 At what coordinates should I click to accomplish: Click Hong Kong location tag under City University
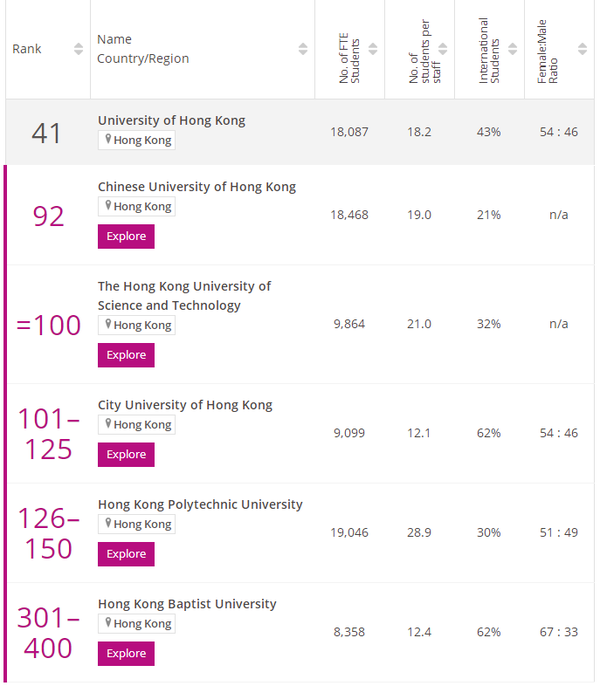(137, 425)
